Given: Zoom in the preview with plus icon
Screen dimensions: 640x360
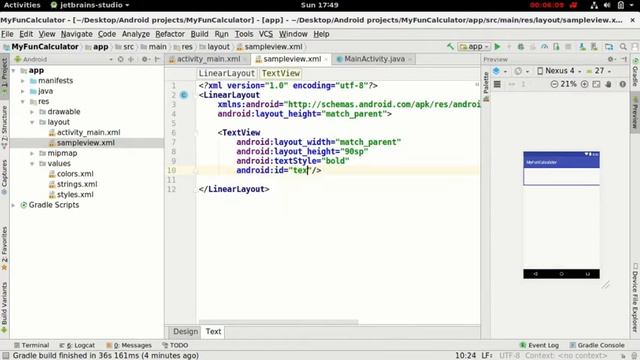Looking at the screenshot, I should 584,84.
